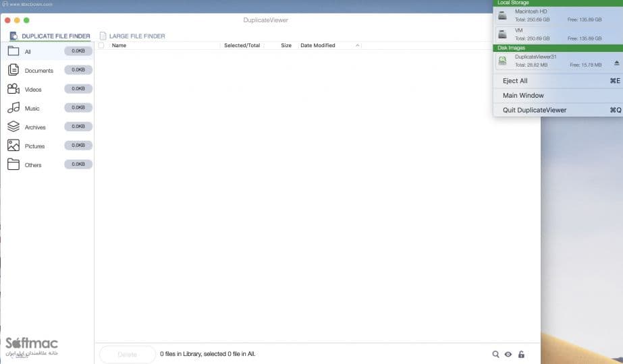Click the Music note icon
Image resolution: width=623 pixels, height=364 pixels.
point(13,108)
